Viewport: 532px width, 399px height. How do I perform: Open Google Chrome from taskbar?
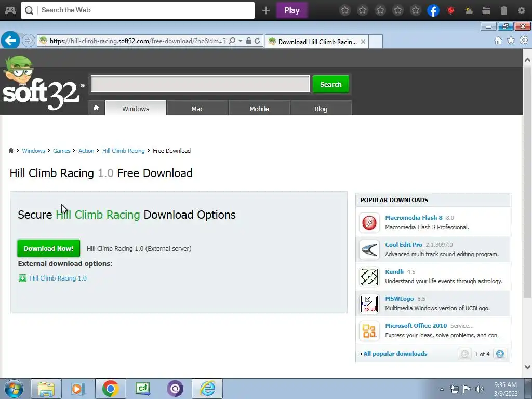click(110, 389)
